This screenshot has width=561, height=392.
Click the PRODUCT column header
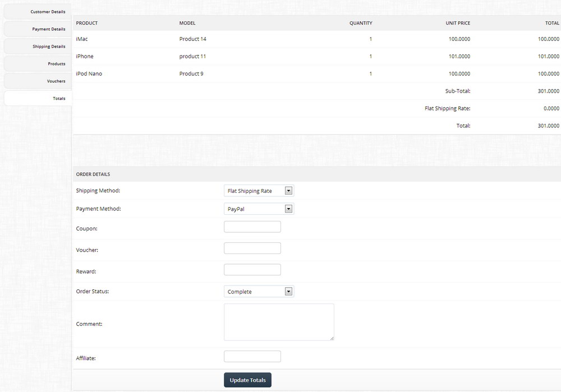[x=87, y=23]
